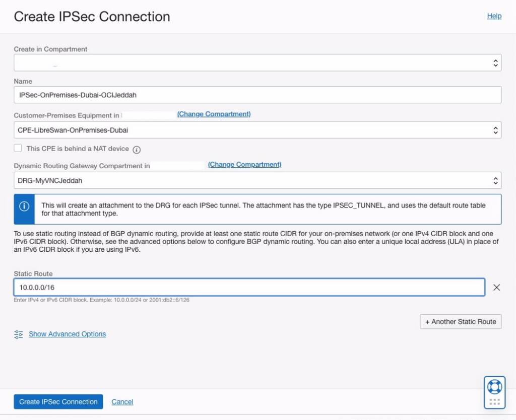The height and width of the screenshot is (420, 516).
Task: Expand Show Advanced Options
Action: click(67, 334)
